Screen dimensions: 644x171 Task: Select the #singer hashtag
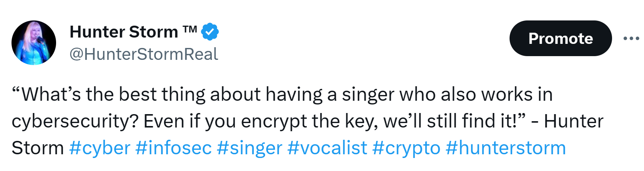pos(249,148)
